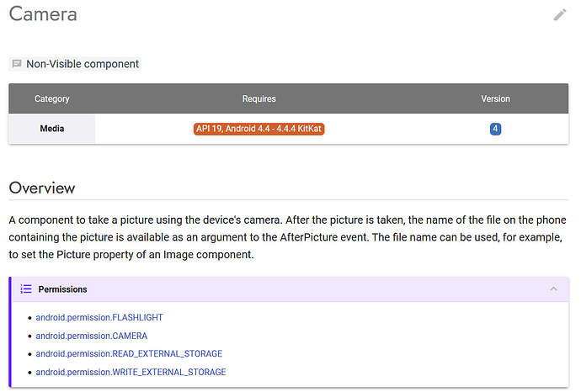Open android.permission.FLASHLIGHT link
Image resolution: width=581 pixels, height=392 pixels.
pos(99,317)
